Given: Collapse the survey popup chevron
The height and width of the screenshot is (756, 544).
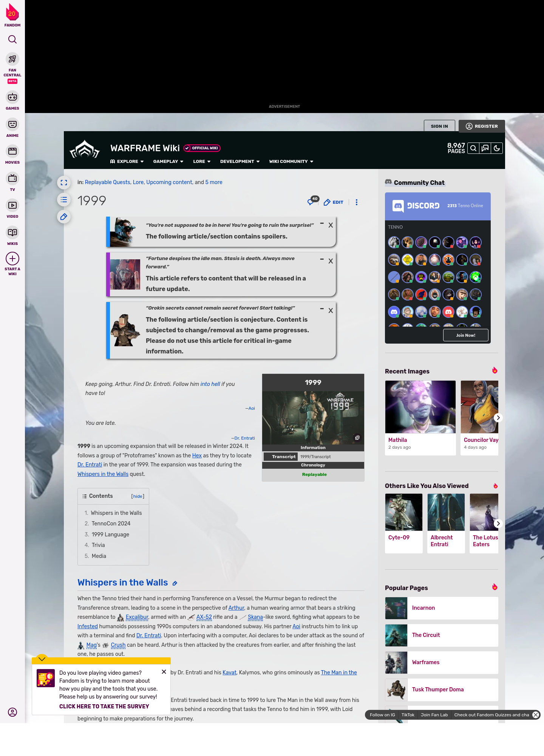Looking at the screenshot, I should [x=42, y=659].
